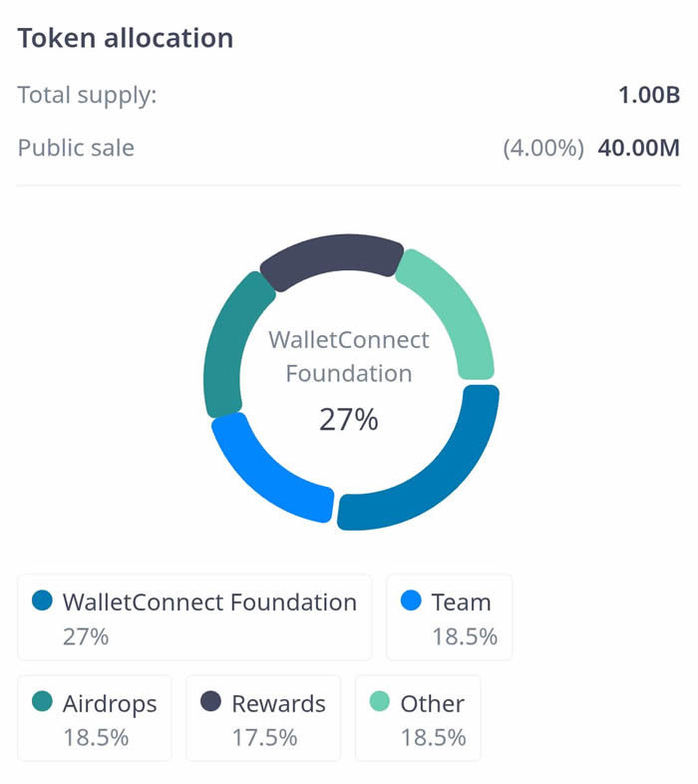Select the WalletConnect Foundation legend card
Screen dimensions: 698x784
click(x=194, y=617)
